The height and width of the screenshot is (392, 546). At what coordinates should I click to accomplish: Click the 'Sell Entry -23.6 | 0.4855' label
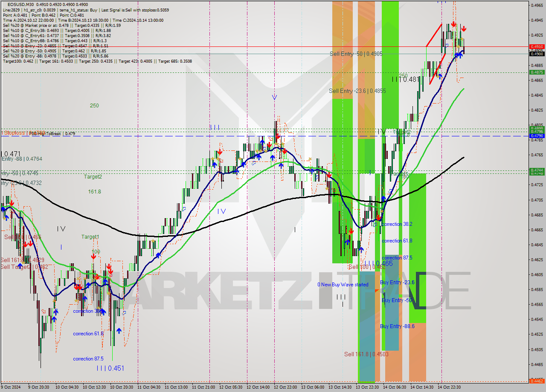point(357,91)
